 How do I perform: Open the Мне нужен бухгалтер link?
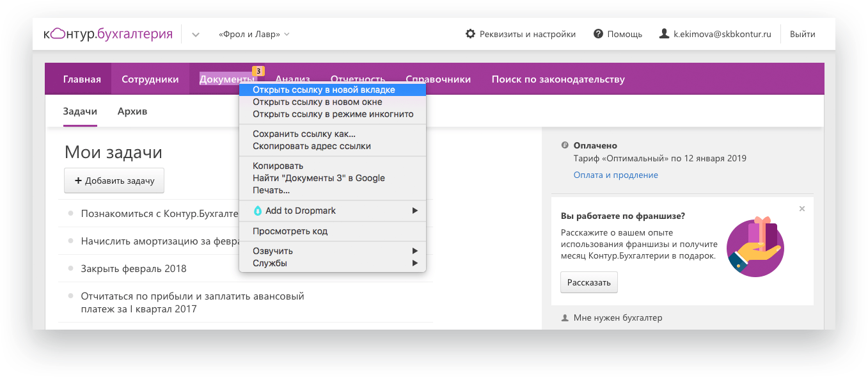[x=618, y=317]
